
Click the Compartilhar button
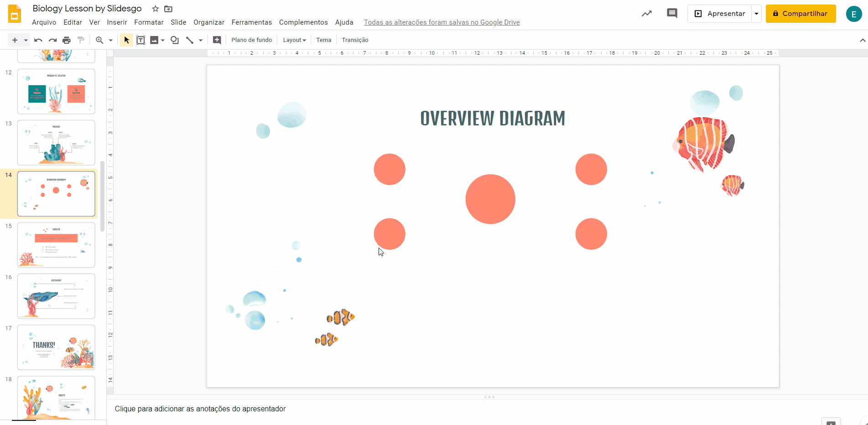point(800,14)
